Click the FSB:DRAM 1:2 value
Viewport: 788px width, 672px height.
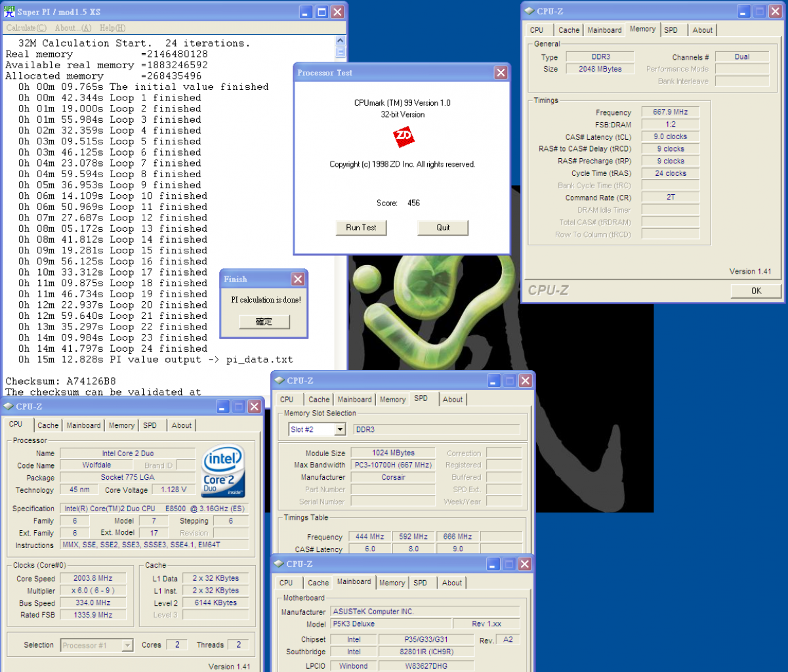(671, 124)
